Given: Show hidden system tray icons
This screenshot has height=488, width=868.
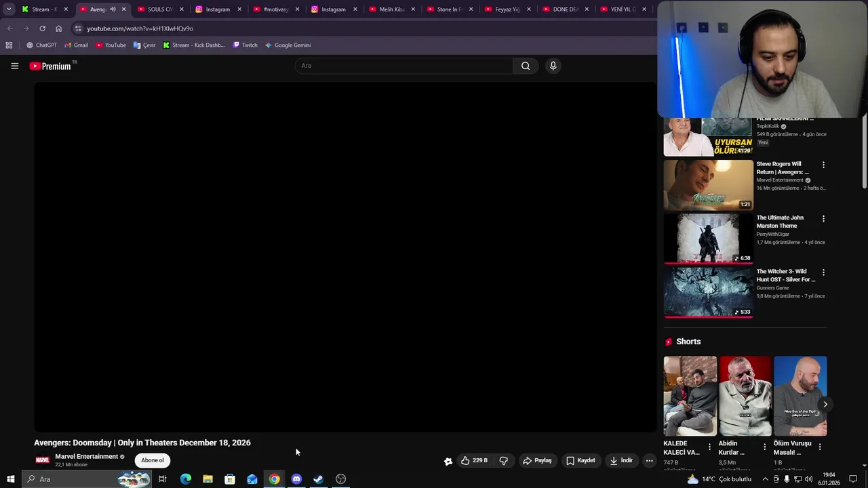Looking at the screenshot, I should point(765,479).
